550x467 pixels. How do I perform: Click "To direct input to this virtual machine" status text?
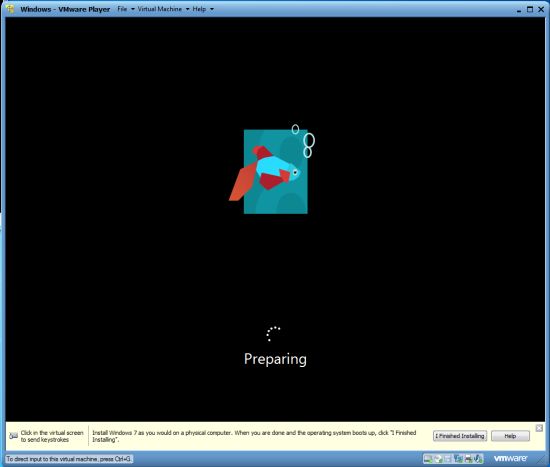69,459
